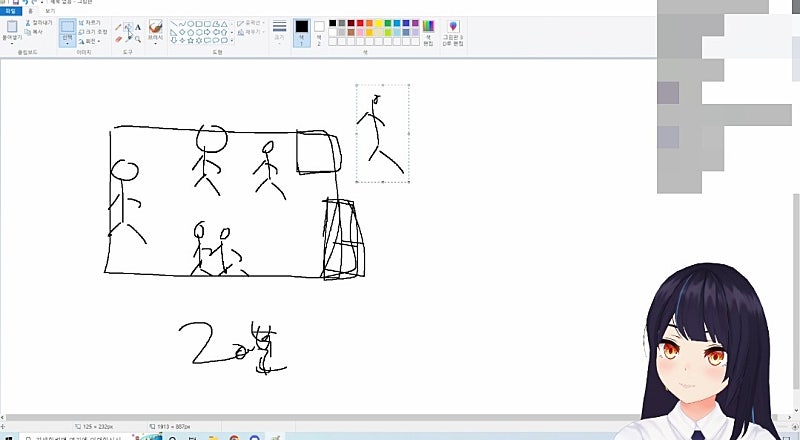This screenshot has width=800, height=440.
Task: Click the Resize image command
Action: tap(93, 32)
